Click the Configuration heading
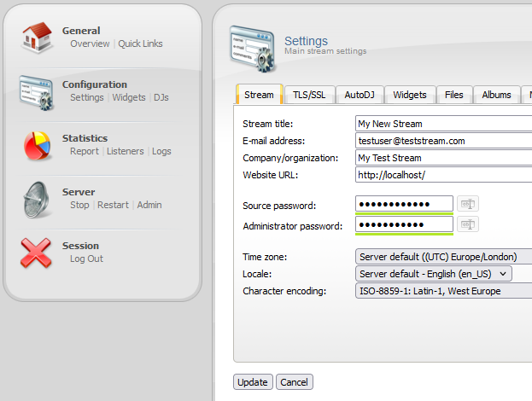 (x=95, y=84)
